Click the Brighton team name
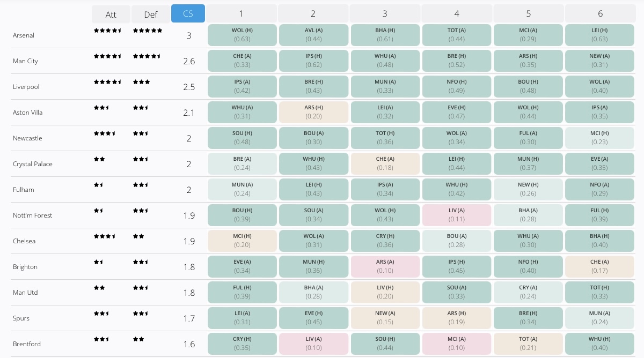The image size is (644, 358). [25, 267]
